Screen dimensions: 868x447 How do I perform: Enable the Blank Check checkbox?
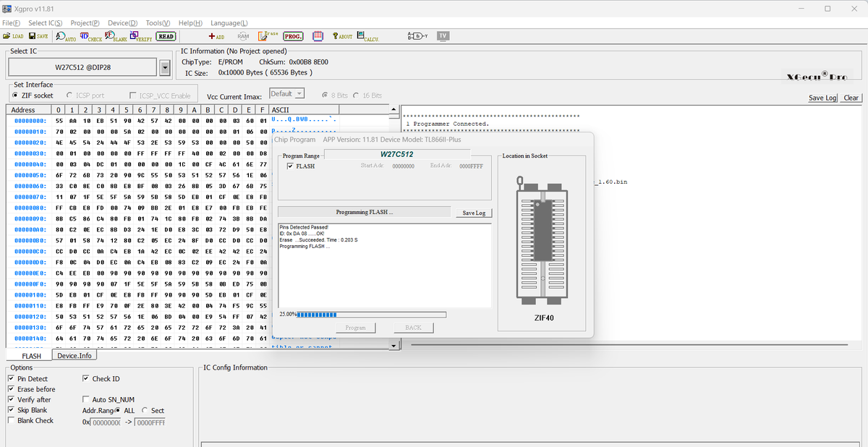(x=11, y=420)
